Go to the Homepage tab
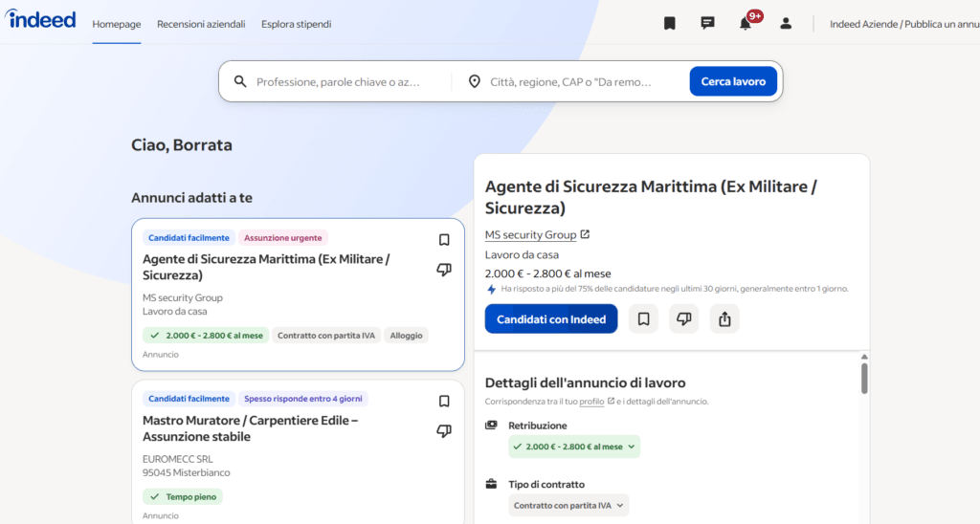This screenshot has width=980, height=524. pyautogui.click(x=116, y=24)
